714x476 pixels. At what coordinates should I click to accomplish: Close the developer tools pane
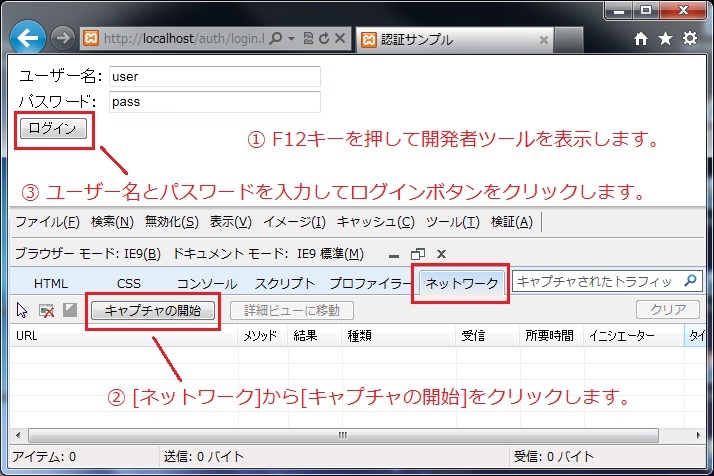(x=441, y=254)
